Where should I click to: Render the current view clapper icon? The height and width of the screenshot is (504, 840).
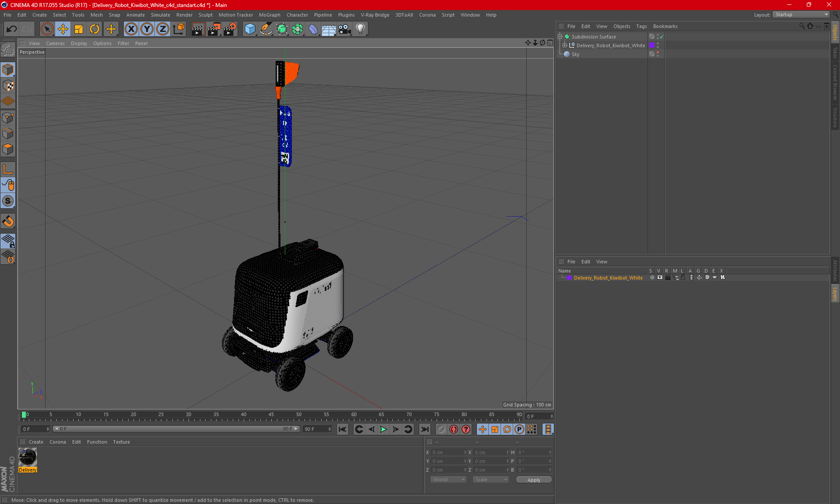(198, 29)
